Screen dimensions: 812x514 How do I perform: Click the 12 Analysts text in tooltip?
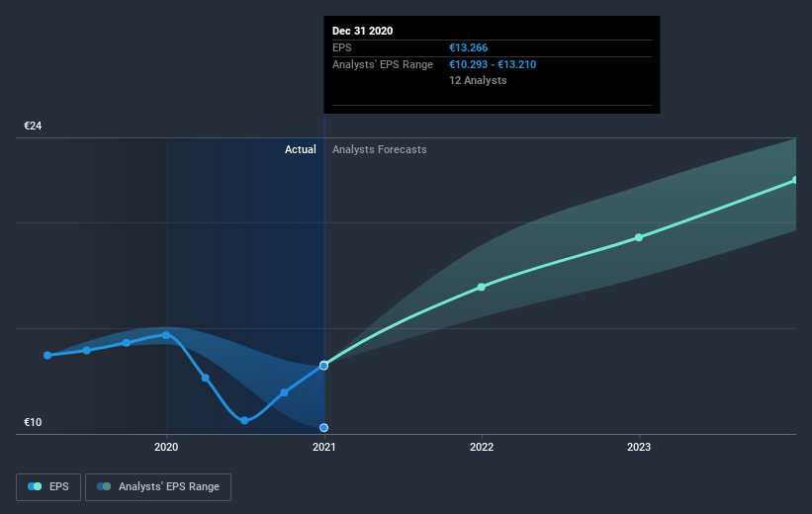478,80
